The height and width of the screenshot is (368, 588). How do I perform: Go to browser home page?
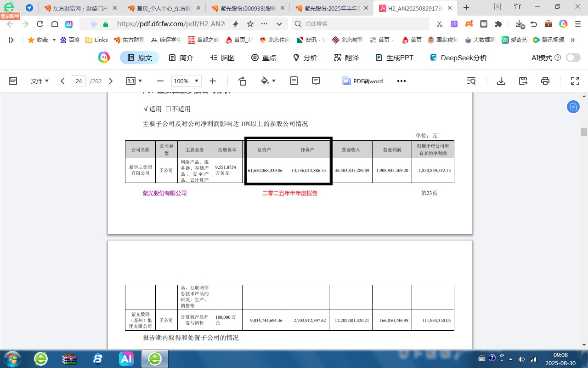point(55,24)
